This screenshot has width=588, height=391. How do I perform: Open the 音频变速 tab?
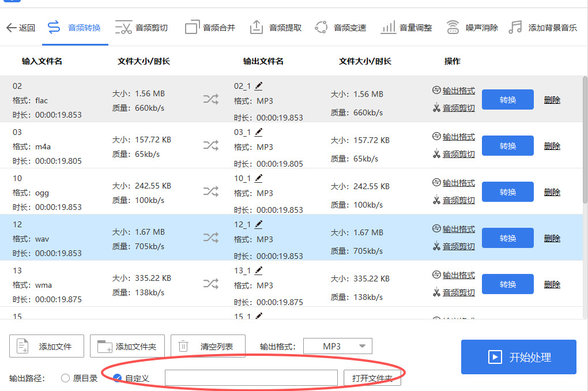pyautogui.click(x=340, y=27)
